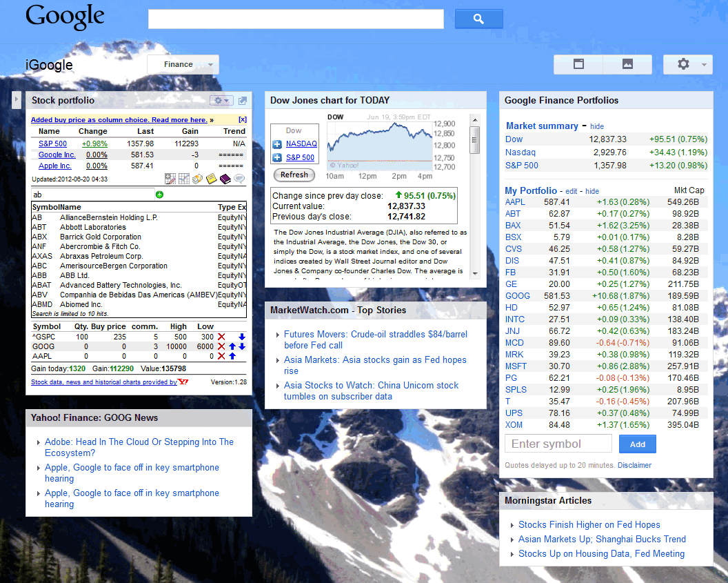Screen dimensions: 728x583
Task: Hide the My Portfolio section
Action: click(x=592, y=191)
